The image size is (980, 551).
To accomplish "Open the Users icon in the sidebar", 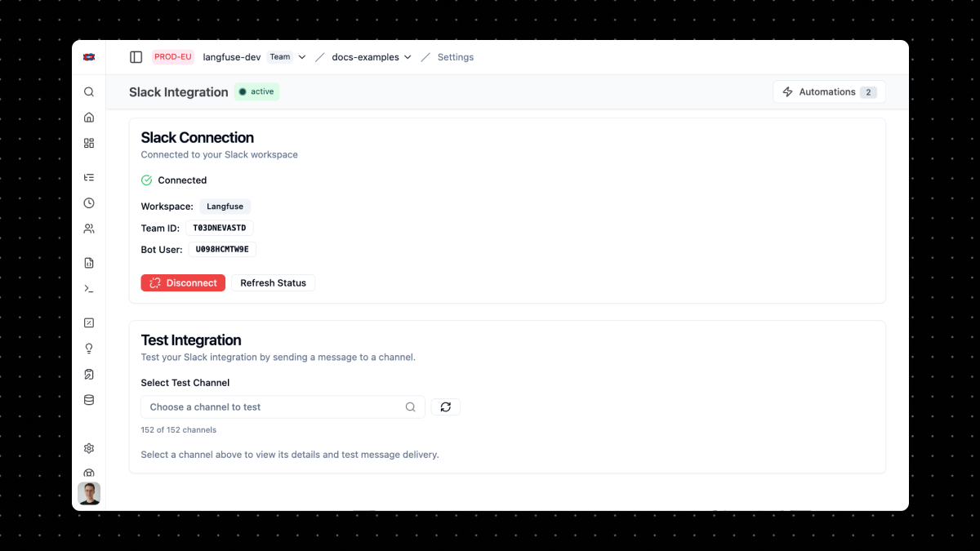I will [x=89, y=229].
